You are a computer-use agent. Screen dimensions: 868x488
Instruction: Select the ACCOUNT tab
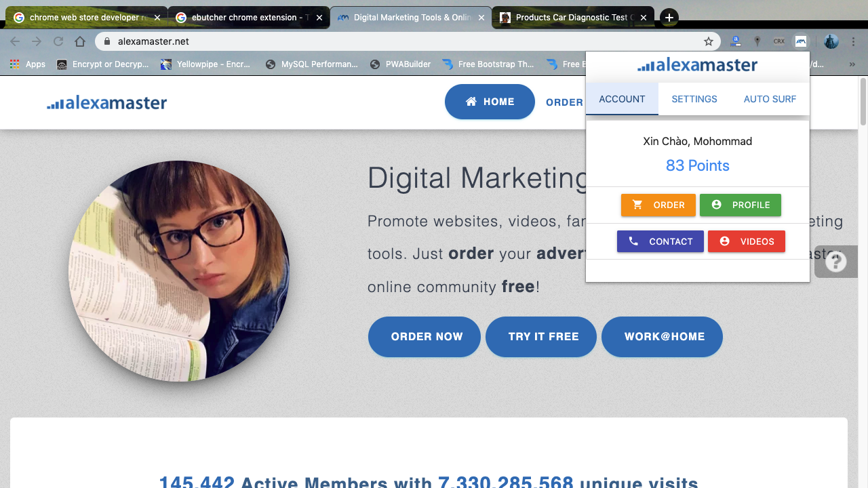[622, 99]
